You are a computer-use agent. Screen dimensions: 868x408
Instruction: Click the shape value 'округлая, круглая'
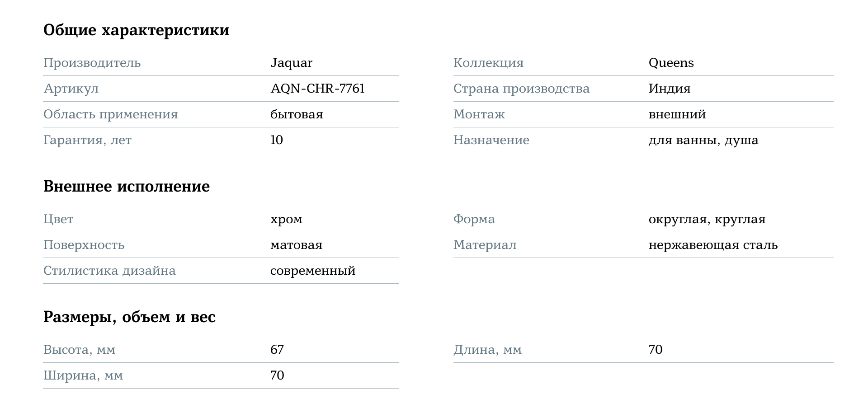click(x=707, y=220)
